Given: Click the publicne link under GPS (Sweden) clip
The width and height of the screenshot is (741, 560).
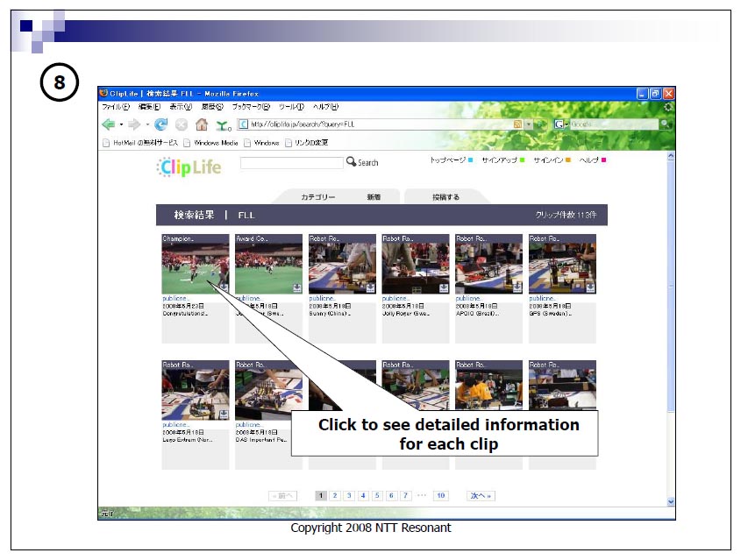Looking at the screenshot, I should click(543, 299).
